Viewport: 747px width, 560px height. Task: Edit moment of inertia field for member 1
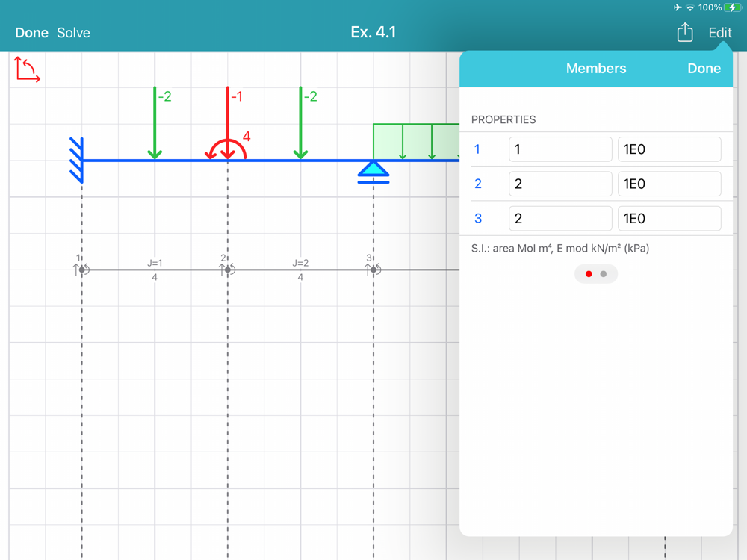point(560,149)
